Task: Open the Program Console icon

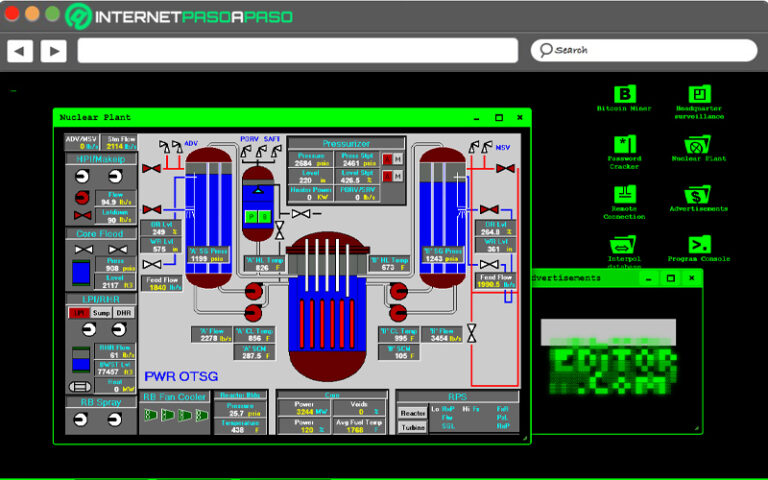Action: pos(699,244)
